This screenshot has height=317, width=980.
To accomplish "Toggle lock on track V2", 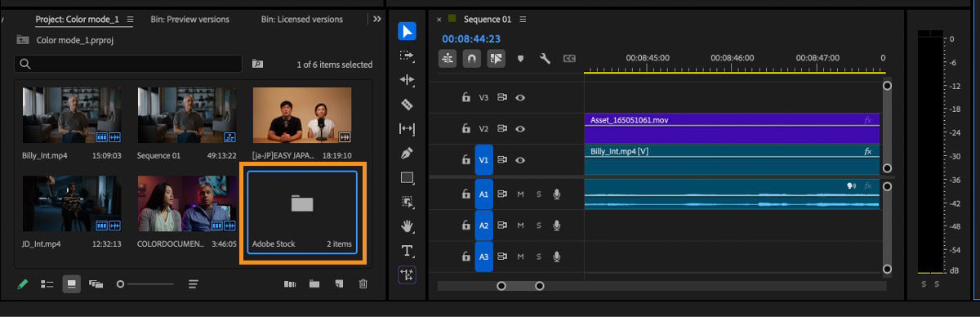I will pyautogui.click(x=466, y=128).
